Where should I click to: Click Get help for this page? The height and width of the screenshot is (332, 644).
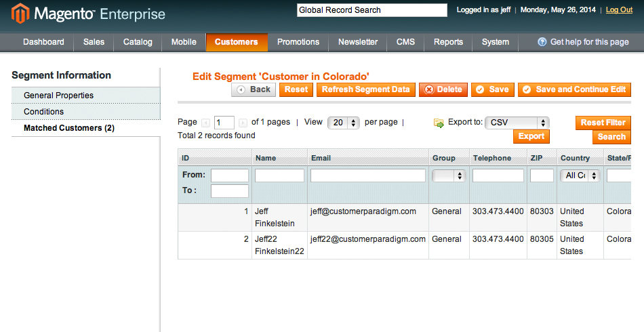(589, 42)
